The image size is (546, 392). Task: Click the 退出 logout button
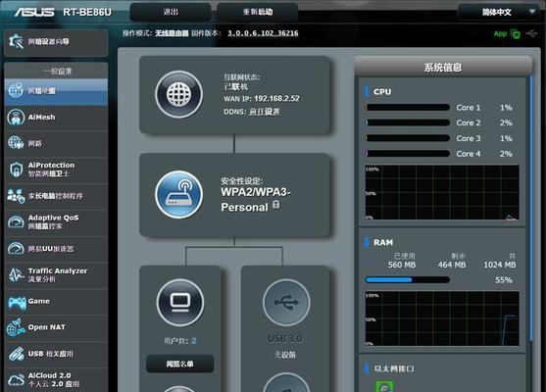tap(171, 12)
